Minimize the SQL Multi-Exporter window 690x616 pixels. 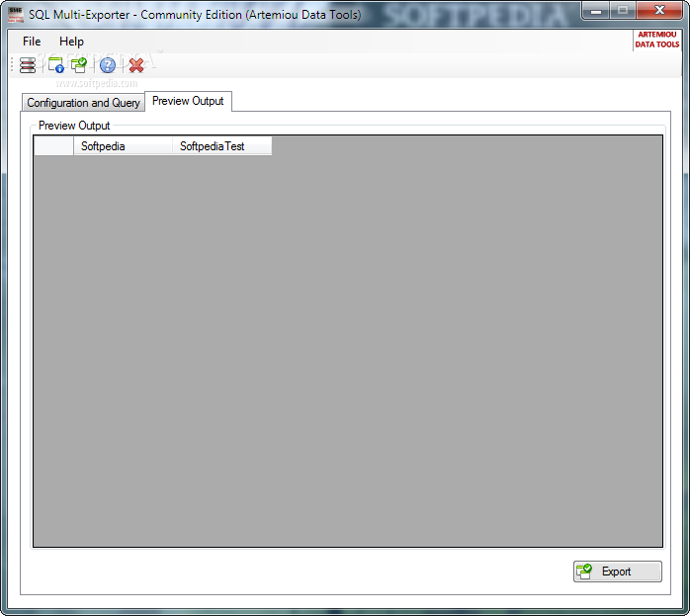coord(595,11)
